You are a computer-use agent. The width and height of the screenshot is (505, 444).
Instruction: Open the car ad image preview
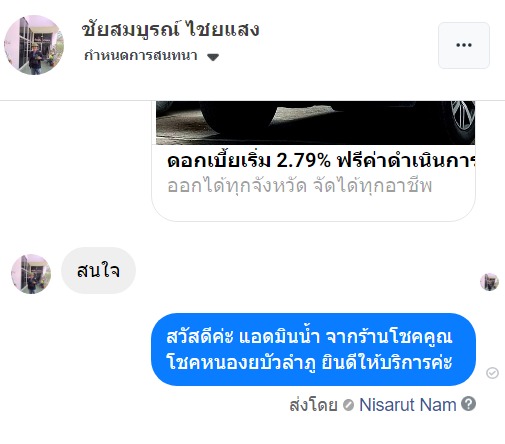(315, 123)
